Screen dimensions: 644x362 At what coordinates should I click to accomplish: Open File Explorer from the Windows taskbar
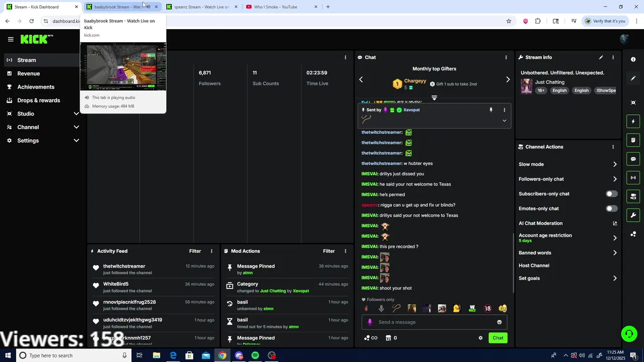(x=156, y=355)
